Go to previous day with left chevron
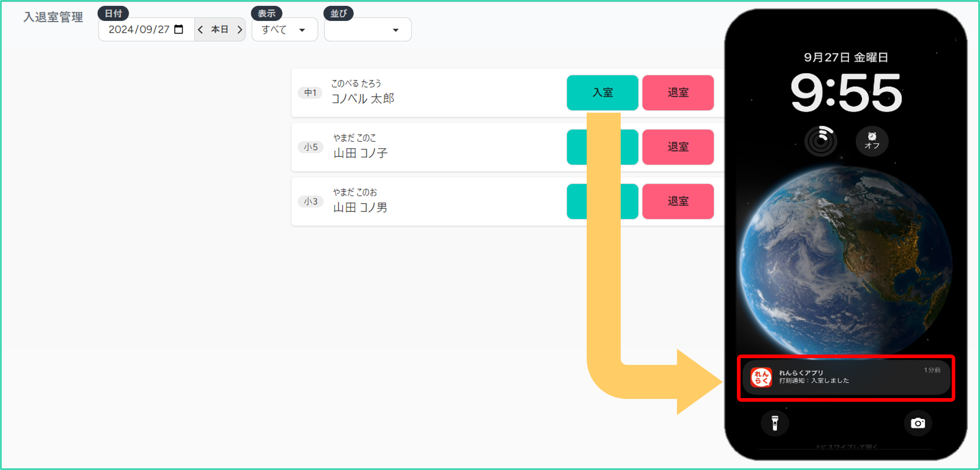The width and height of the screenshot is (980, 470). coord(200,29)
